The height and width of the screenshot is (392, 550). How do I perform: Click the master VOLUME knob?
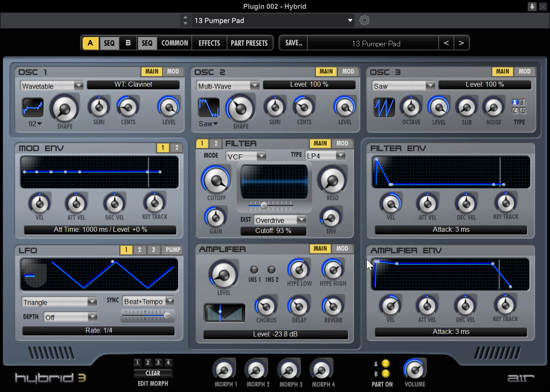click(415, 369)
